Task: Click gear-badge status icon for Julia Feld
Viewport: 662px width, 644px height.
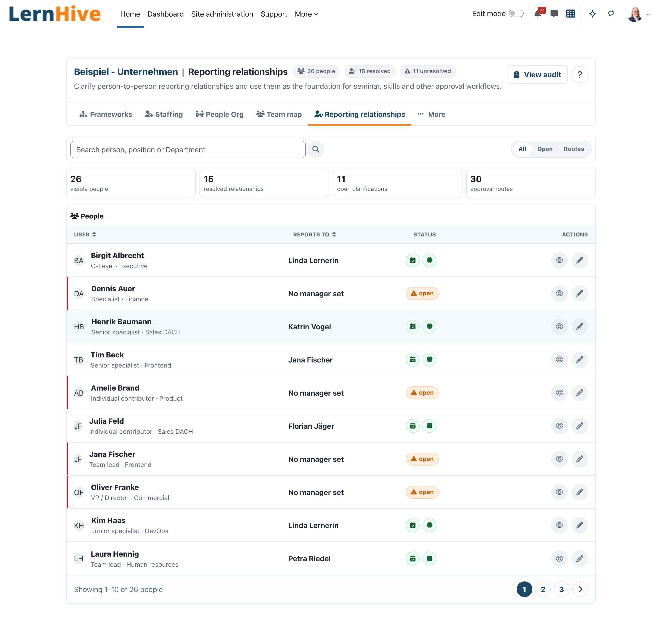Action: point(429,426)
